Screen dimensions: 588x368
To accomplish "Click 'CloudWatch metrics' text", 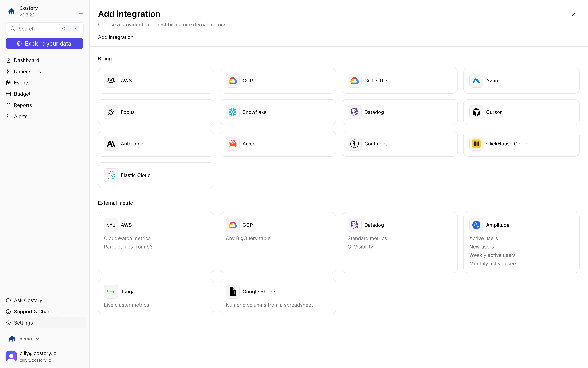I will (127, 238).
